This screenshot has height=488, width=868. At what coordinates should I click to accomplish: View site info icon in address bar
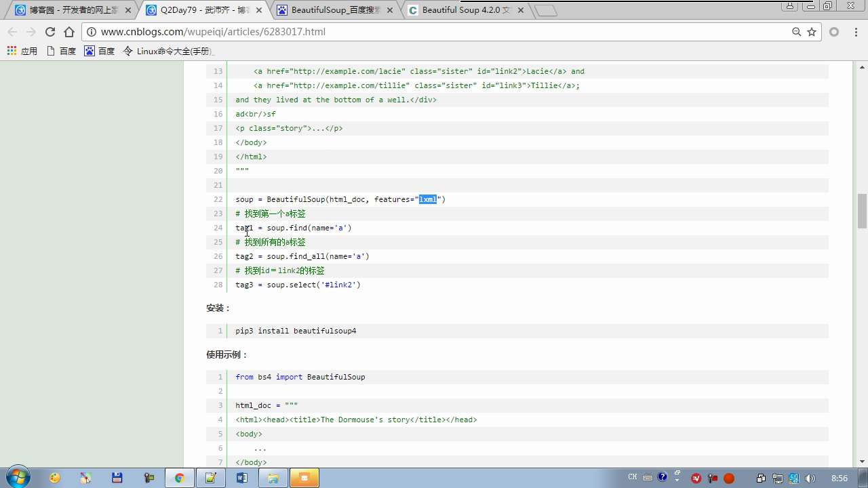point(92,32)
